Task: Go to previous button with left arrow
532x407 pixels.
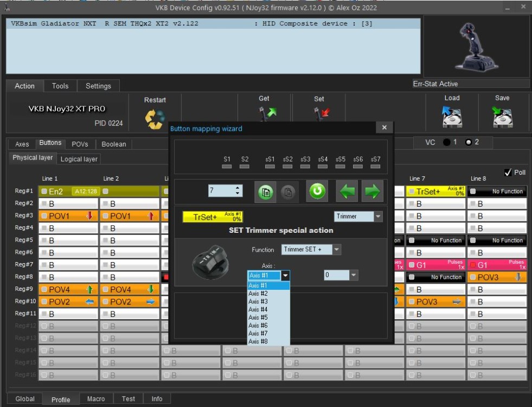Action: pos(347,192)
